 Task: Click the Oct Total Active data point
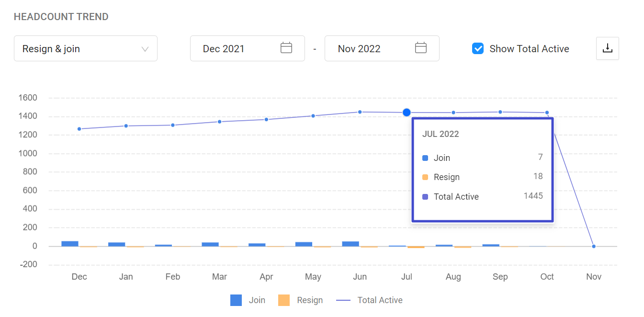coord(547,113)
